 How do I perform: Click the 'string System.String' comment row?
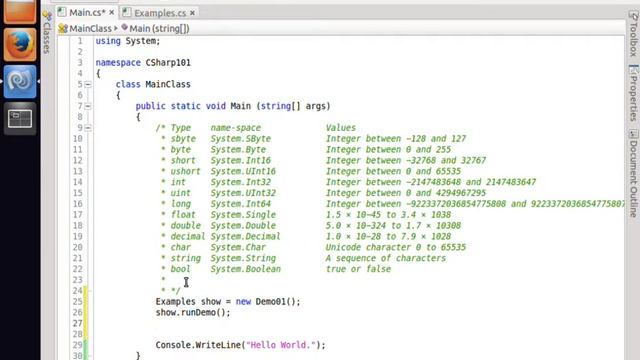(x=303, y=258)
